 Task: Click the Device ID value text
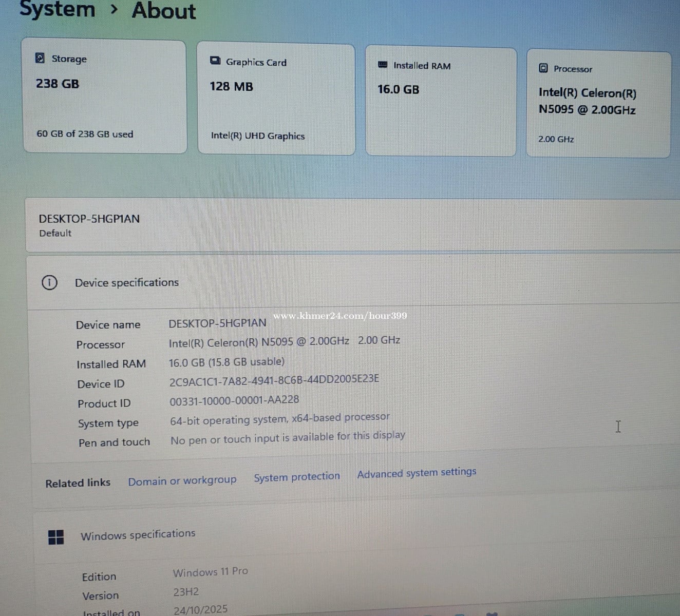(274, 380)
